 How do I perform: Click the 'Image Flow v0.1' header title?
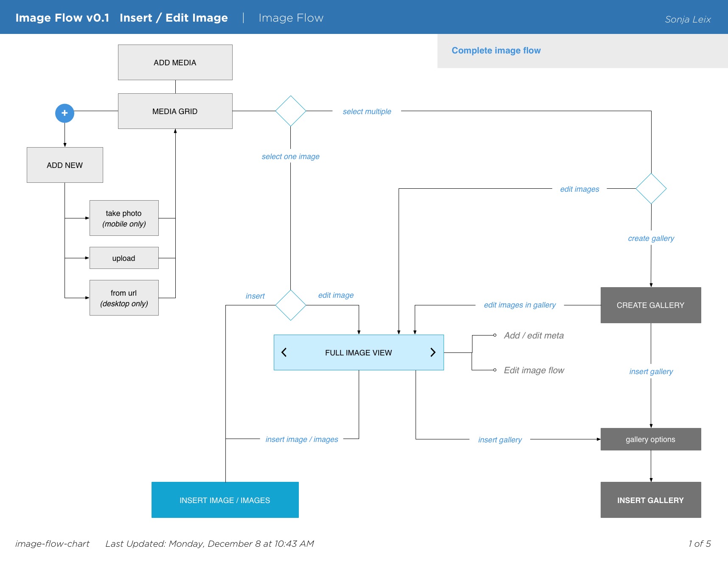pos(62,18)
